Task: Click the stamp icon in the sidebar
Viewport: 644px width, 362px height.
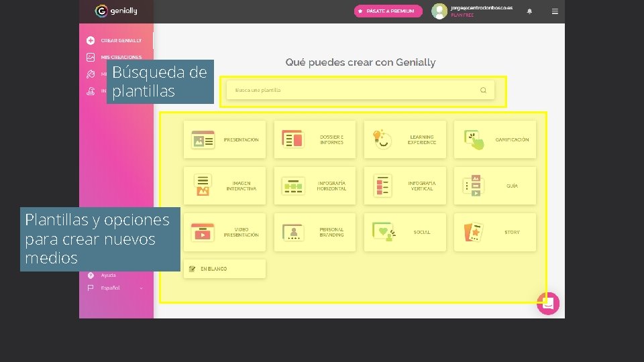Action: 91,91
